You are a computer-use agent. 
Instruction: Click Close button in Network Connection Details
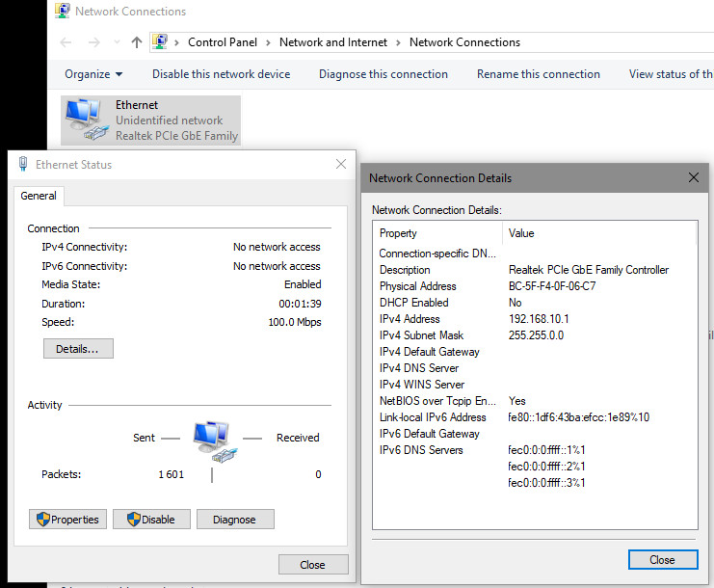click(x=663, y=560)
